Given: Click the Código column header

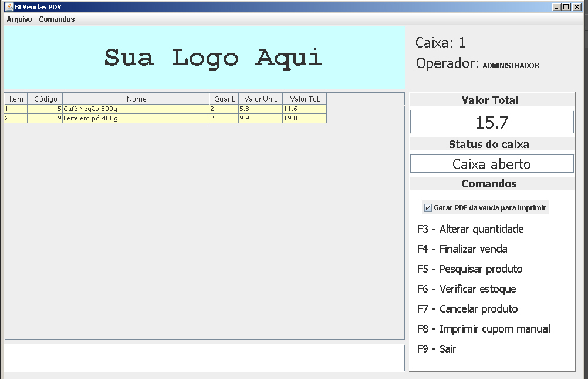Looking at the screenshot, I should (x=45, y=99).
